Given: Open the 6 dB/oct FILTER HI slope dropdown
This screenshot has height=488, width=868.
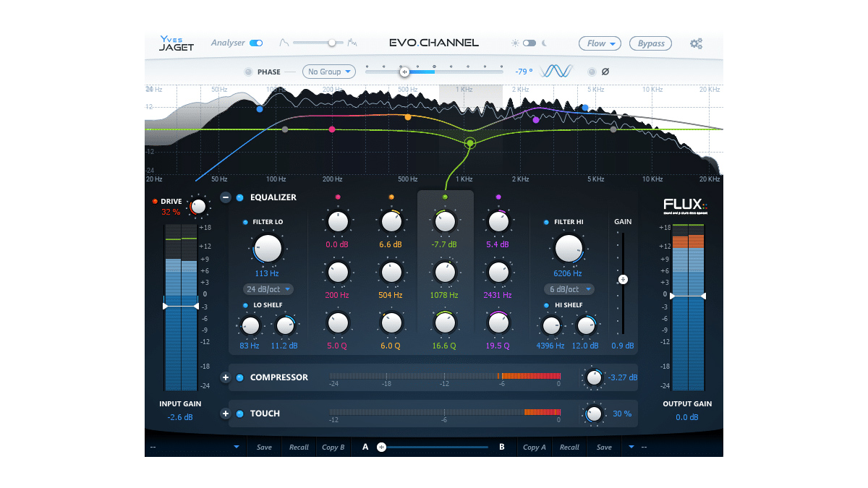Looking at the screenshot, I should click(569, 289).
